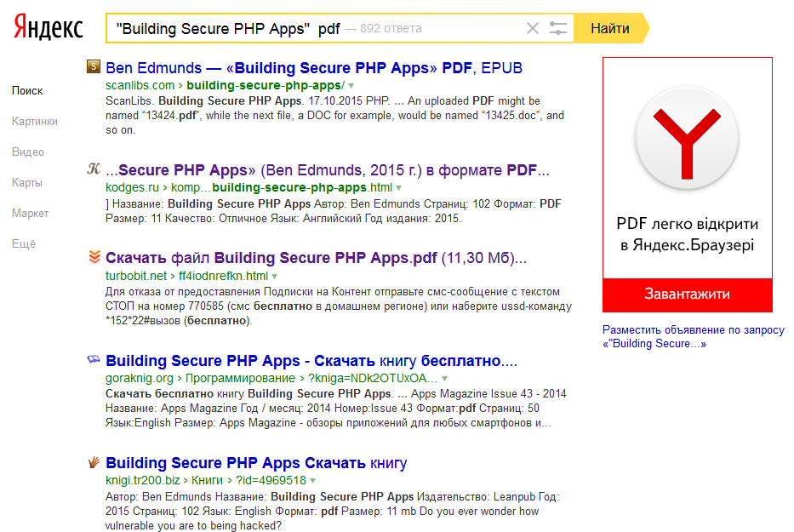The width and height of the screenshot is (794, 532).
Task: Click ff4iodnrefkn.html URL path link
Action: pos(223,276)
